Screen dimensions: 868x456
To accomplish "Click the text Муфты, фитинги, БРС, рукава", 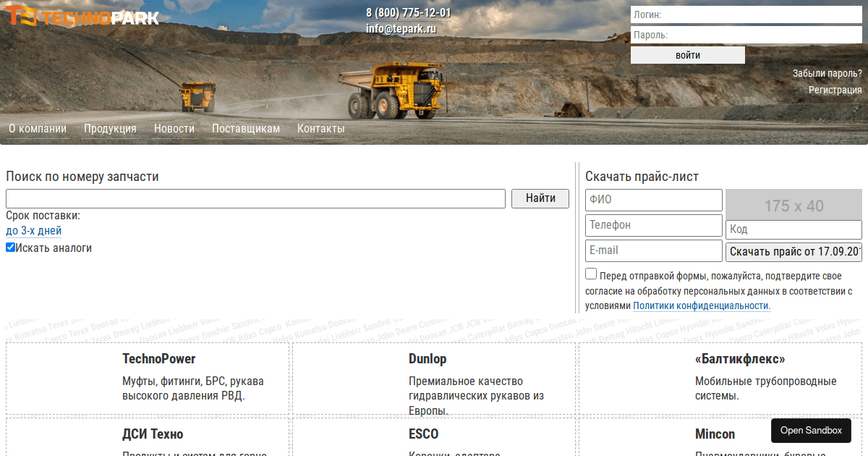I will (x=193, y=381).
